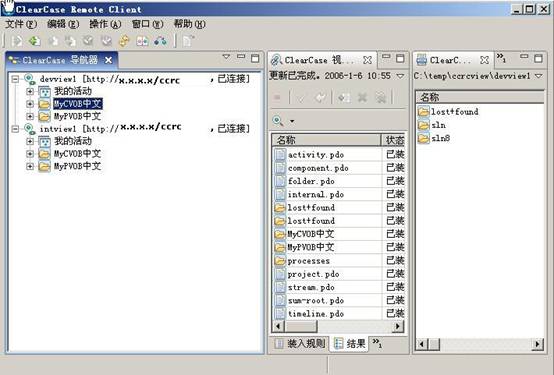
Task: Open the 文件(F) menu
Action: 21,24
